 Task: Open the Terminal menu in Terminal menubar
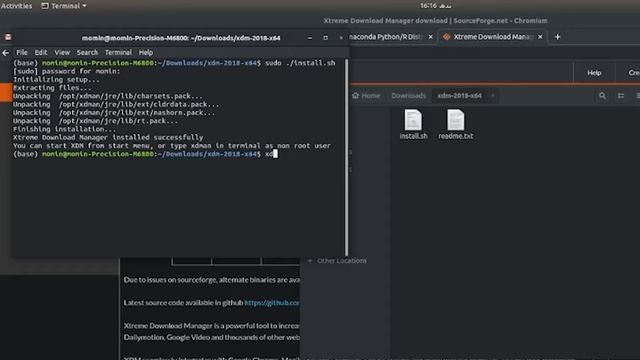(118, 52)
